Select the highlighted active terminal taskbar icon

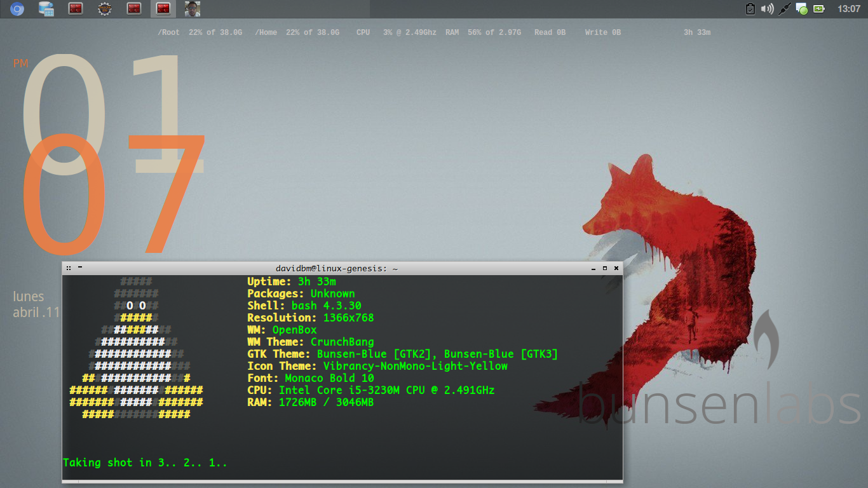tap(163, 9)
